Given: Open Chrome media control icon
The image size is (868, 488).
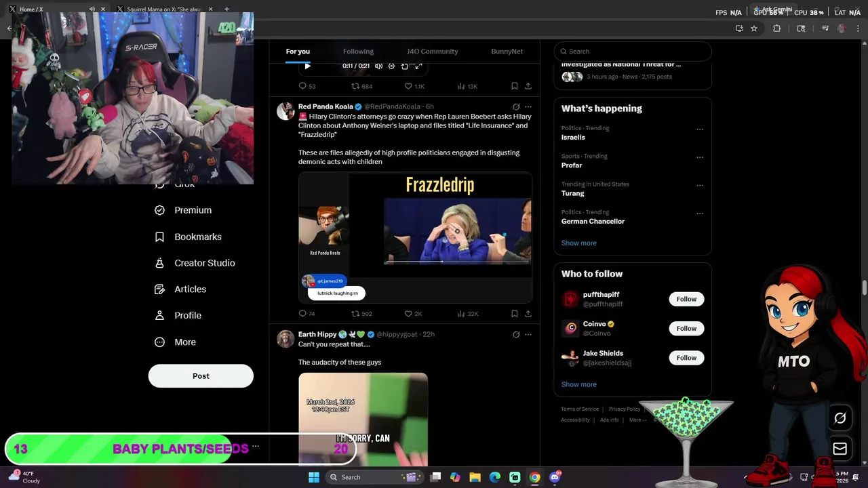Looking at the screenshot, I should click(825, 28).
